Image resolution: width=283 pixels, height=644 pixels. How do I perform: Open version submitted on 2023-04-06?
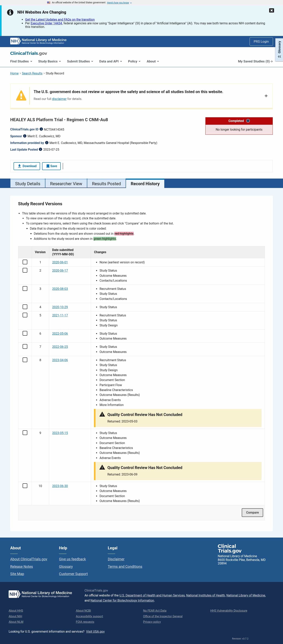click(x=60, y=360)
